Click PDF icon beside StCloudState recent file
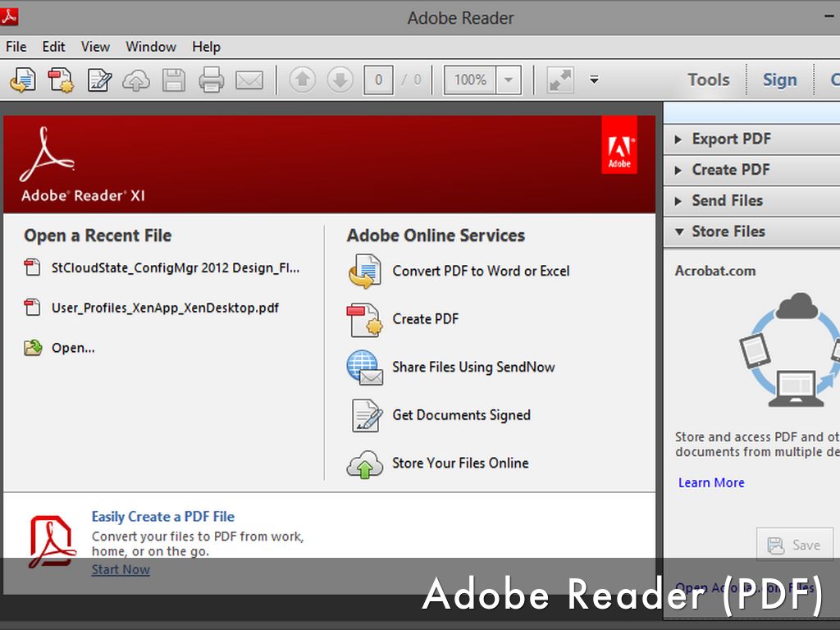The height and width of the screenshot is (630, 840). [x=32, y=267]
